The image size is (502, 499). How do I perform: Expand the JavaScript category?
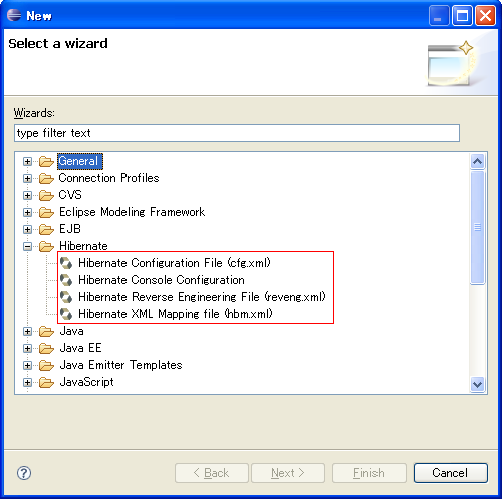tap(27, 383)
